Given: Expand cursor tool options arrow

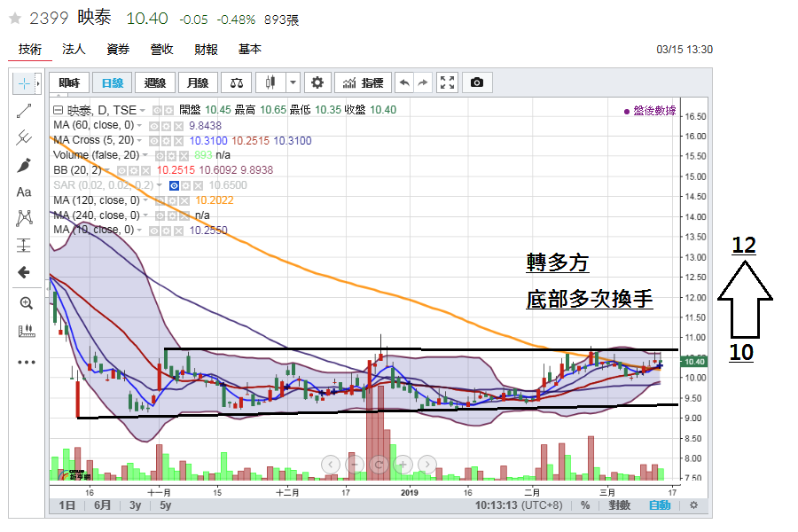Looking at the screenshot, I should 37,83.
